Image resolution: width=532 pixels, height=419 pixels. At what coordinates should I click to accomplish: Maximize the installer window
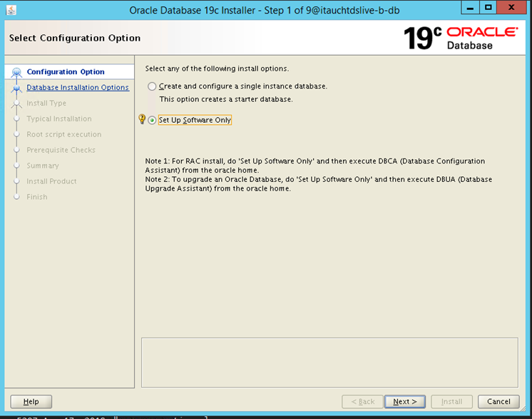(x=488, y=7)
